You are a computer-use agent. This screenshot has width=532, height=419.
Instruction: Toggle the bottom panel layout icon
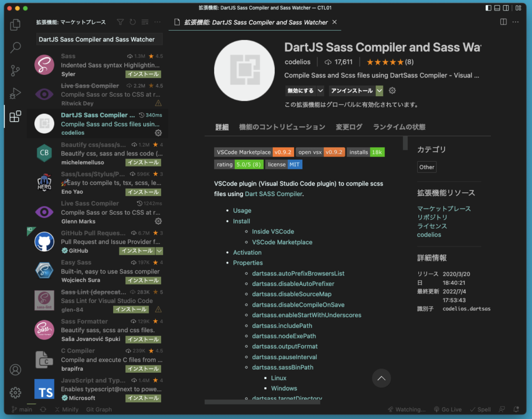click(497, 8)
